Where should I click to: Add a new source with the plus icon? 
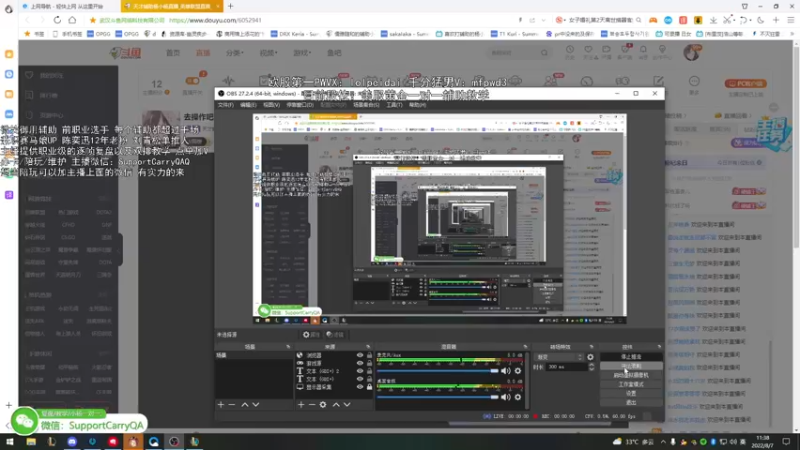click(x=301, y=405)
